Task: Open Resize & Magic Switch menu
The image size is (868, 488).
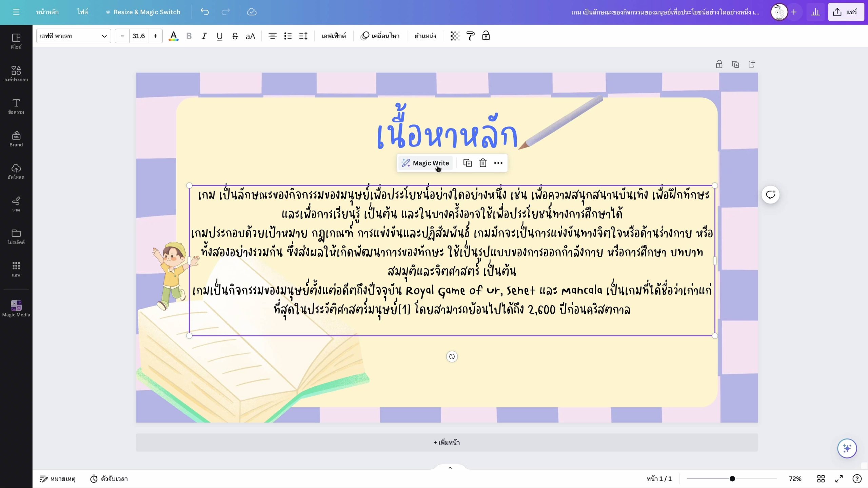Action: pos(143,12)
